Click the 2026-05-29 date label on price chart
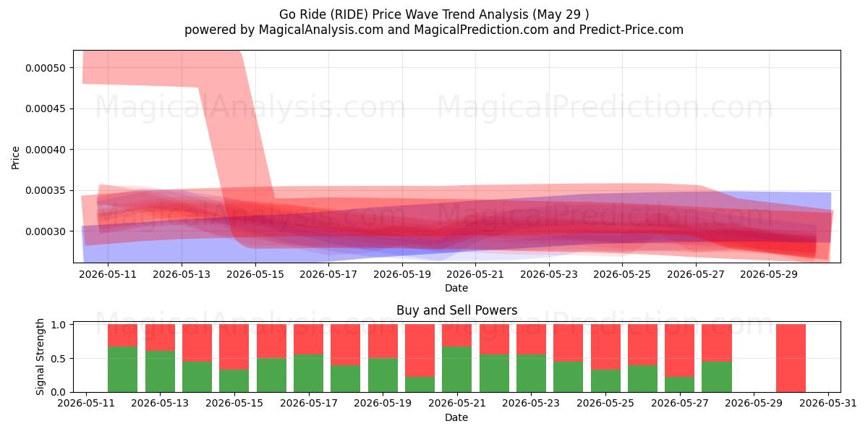Viewport: 868px width, 434px height. click(x=769, y=275)
